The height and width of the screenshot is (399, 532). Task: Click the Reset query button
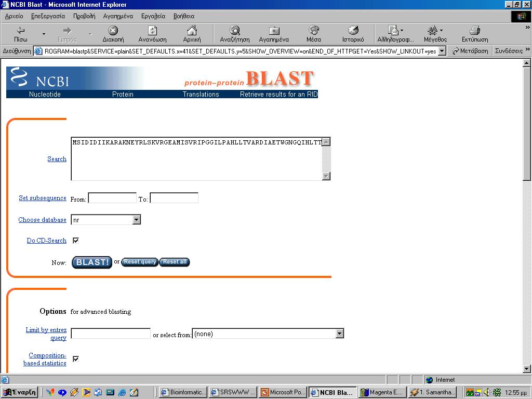coord(140,262)
